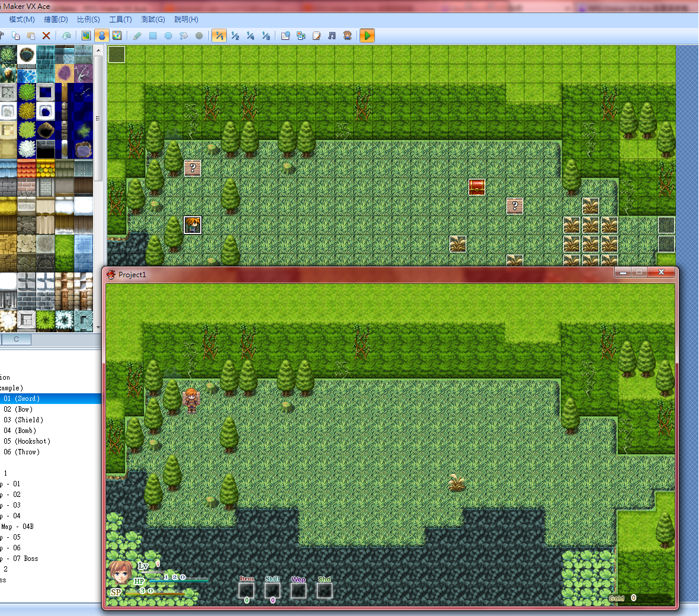The image size is (699, 616).
Task: Click the tile palette scrollbar thumb
Action: click(98, 118)
